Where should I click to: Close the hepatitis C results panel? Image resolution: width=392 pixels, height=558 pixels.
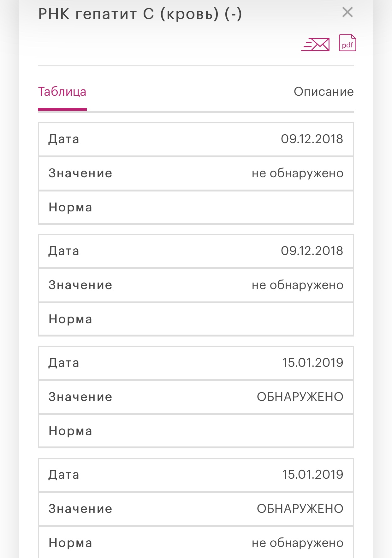(347, 13)
